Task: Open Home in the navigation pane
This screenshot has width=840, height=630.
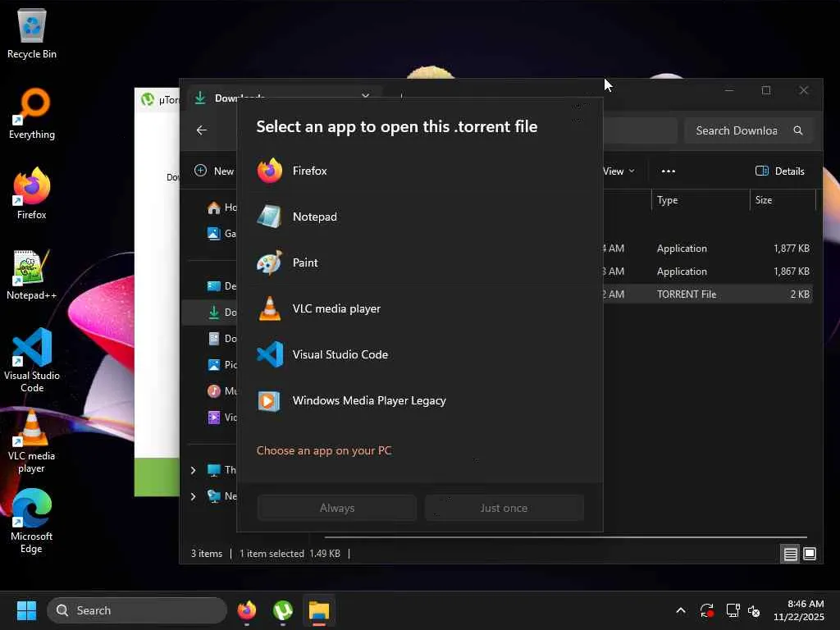Action: click(221, 208)
